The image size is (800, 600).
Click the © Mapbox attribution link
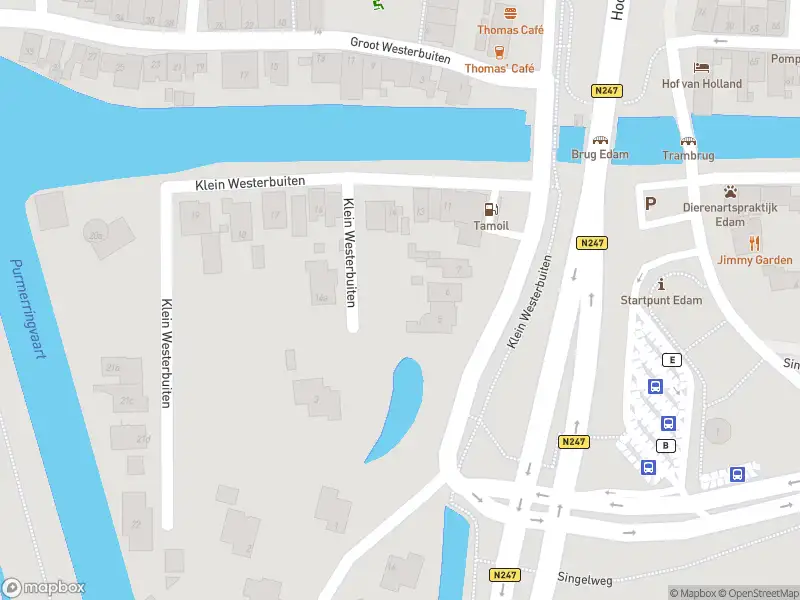click(693, 593)
